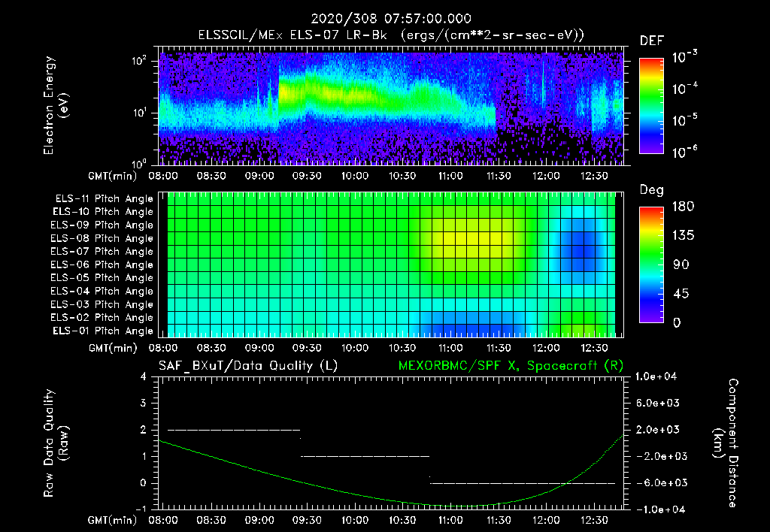The width and height of the screenshot is (770, 532).
Task: Click the Electron Energy (eV) axis label
Action: tap(56, 105)
